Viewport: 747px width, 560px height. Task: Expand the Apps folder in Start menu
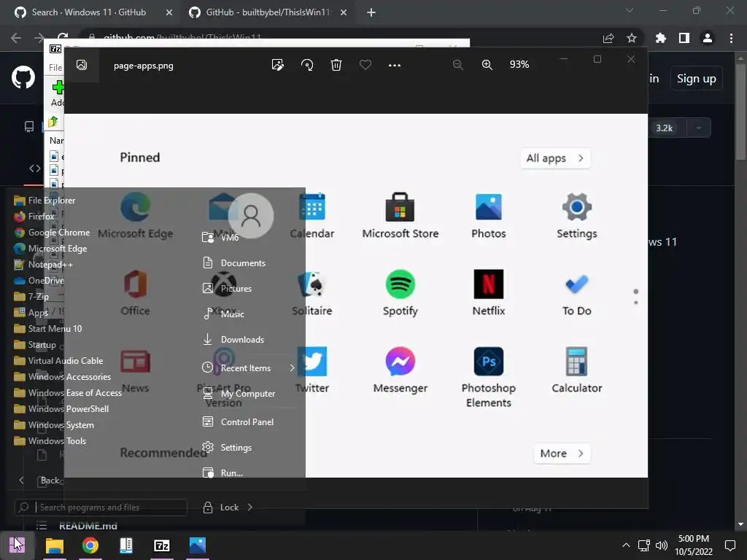31,313
